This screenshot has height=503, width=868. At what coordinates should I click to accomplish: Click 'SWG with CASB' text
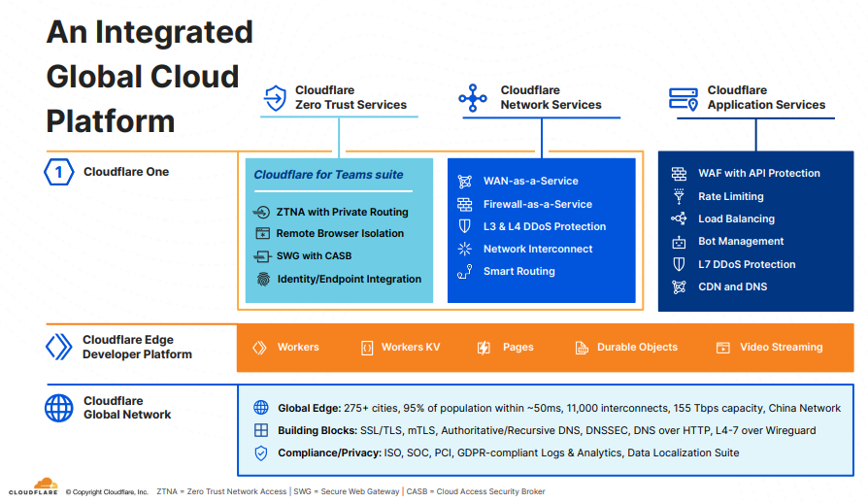pyautogui.click(x=314, y=256)
